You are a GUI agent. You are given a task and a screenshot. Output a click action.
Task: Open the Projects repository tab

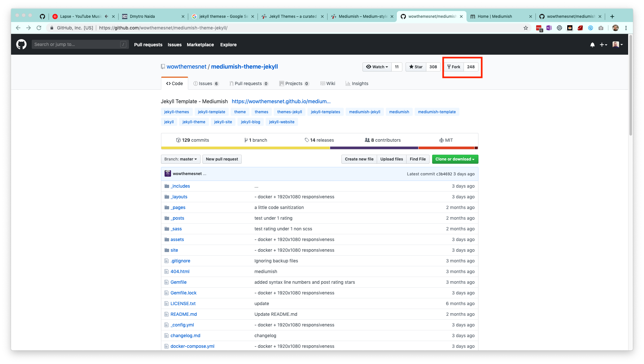tap(294, 83)
